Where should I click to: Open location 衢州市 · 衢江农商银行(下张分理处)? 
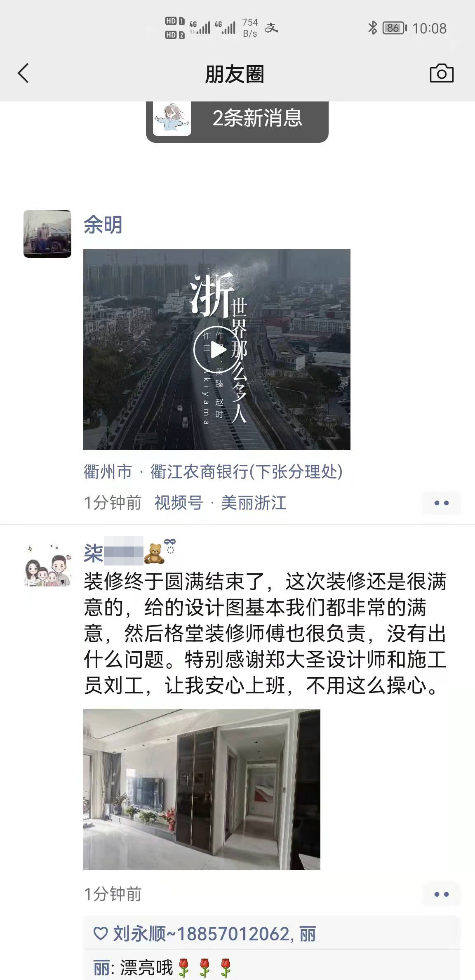[x=213, y=471]
